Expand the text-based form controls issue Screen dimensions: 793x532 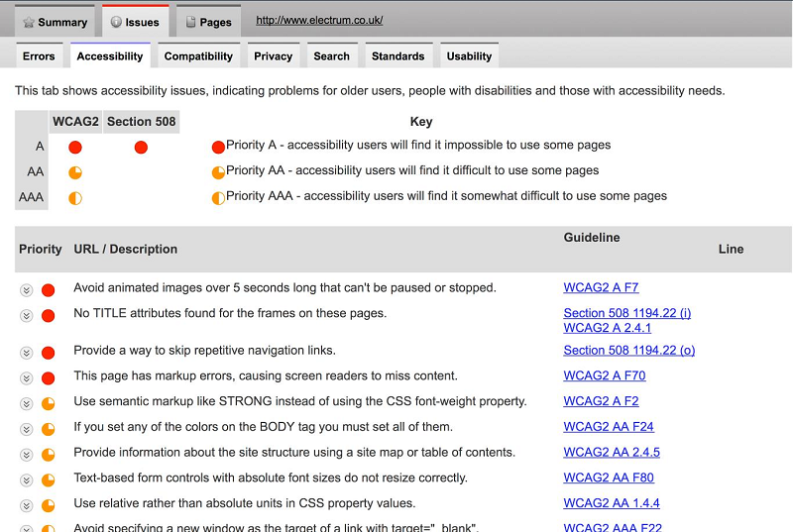tap(27, 479)
